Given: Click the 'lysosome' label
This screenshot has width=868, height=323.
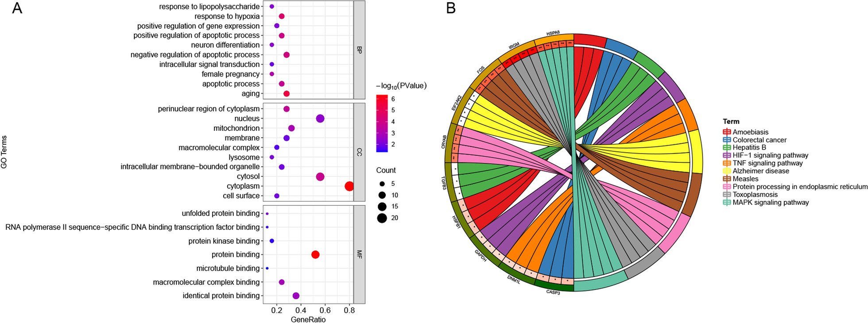Looking at the screenshot, I should click(244, 158).
